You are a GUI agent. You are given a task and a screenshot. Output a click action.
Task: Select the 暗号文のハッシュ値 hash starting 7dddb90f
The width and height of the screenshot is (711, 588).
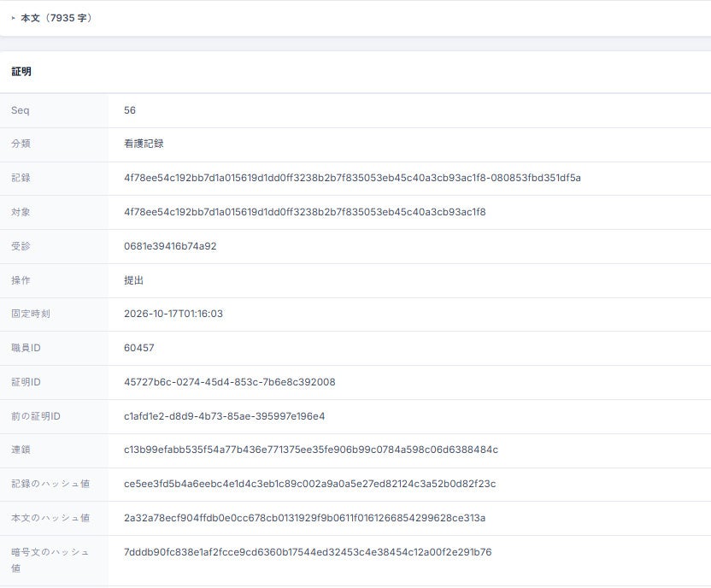[308, 552]
